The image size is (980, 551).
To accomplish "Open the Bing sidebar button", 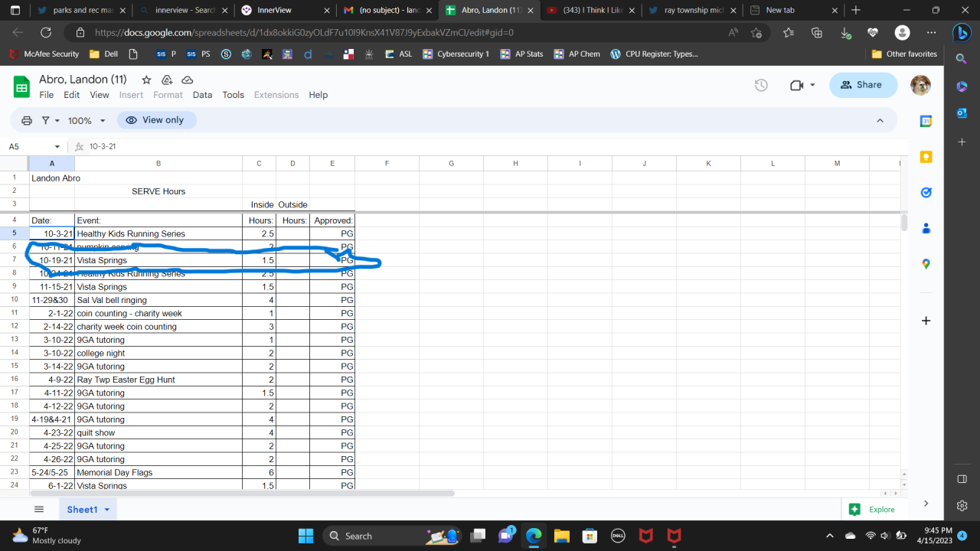I will click(x=962, y=33).
